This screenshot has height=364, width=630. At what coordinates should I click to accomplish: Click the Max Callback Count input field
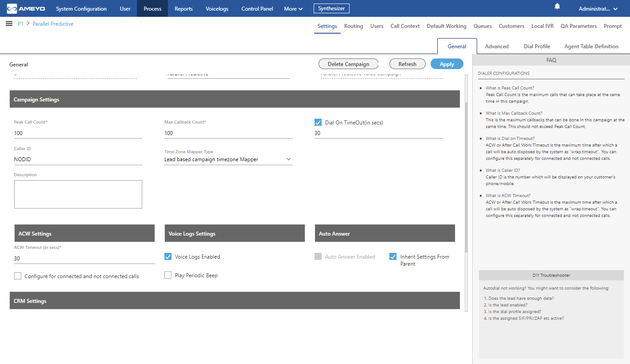click(x=229, y=133)
